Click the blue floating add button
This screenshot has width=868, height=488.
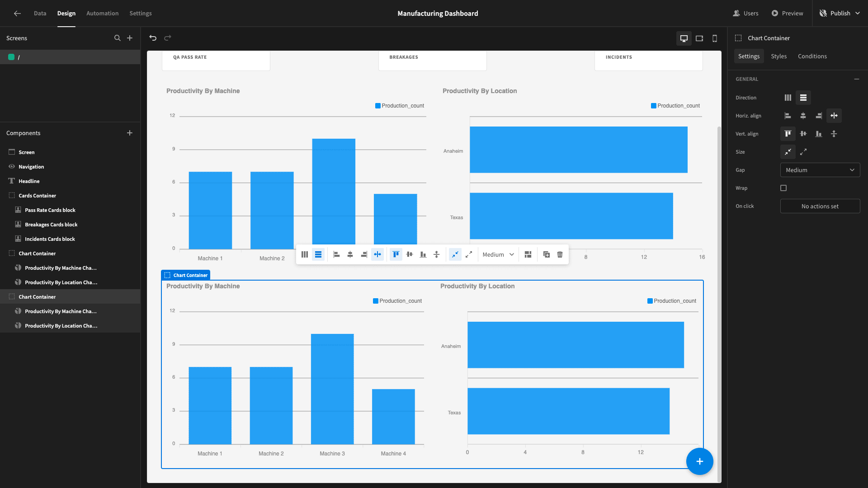(x=699, y=461)
